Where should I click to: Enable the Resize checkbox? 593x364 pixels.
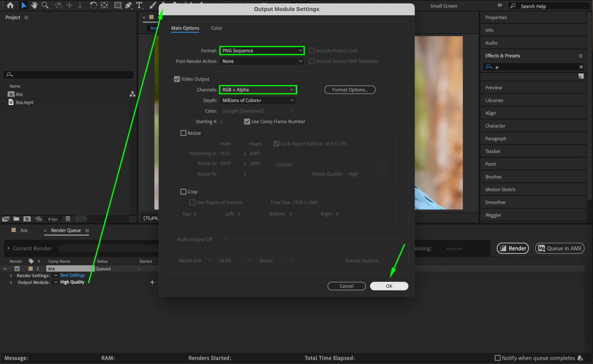pos(183,133)
